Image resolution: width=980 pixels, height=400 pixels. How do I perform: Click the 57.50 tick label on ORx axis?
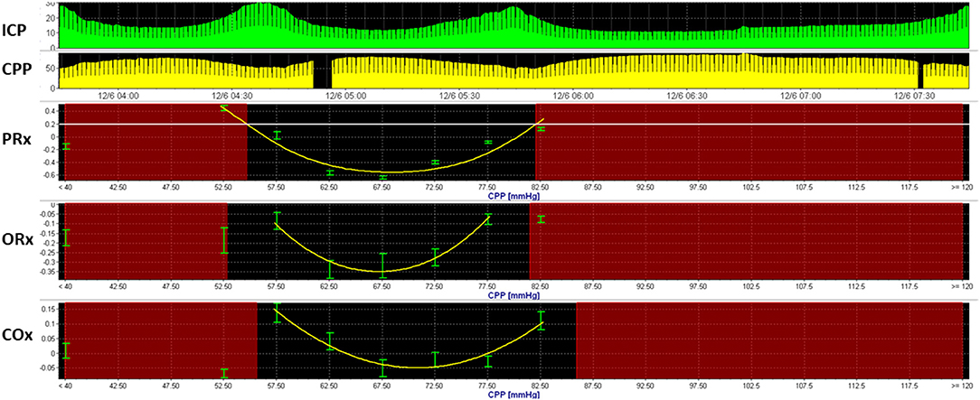point(276,286)
